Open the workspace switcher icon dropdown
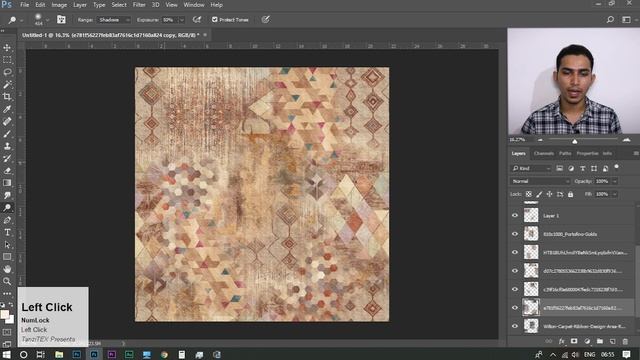Viewport: 640px width, 360px height. 627,20
